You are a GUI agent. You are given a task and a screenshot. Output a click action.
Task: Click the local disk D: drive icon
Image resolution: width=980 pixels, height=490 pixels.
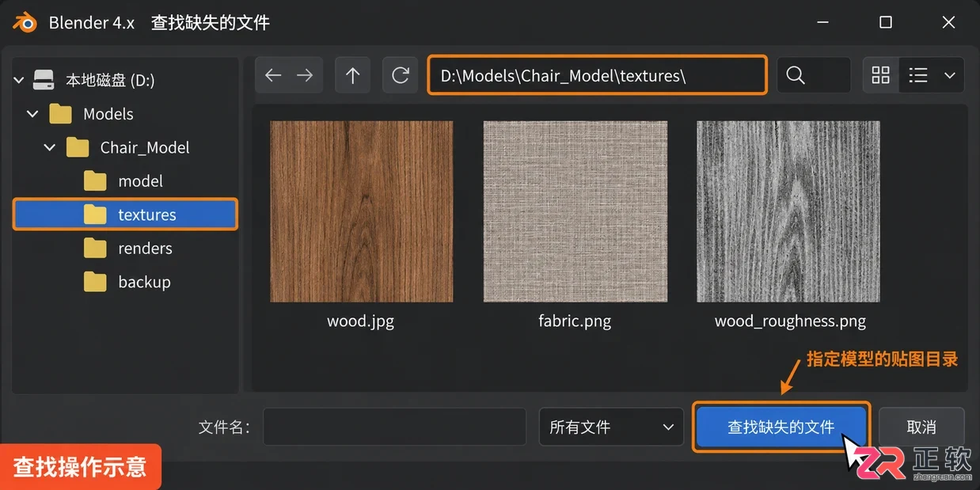tap(44, 80)
